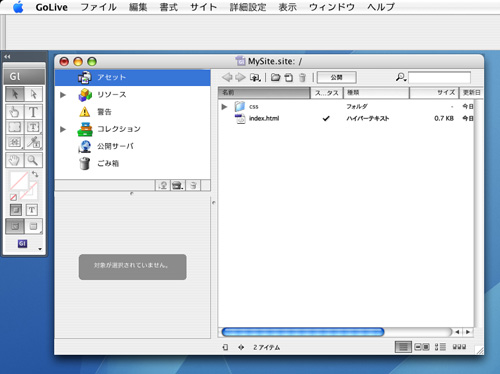Sort by ステータス column header
This screenshot has height=374, width=500.
(x=327, y=93)
